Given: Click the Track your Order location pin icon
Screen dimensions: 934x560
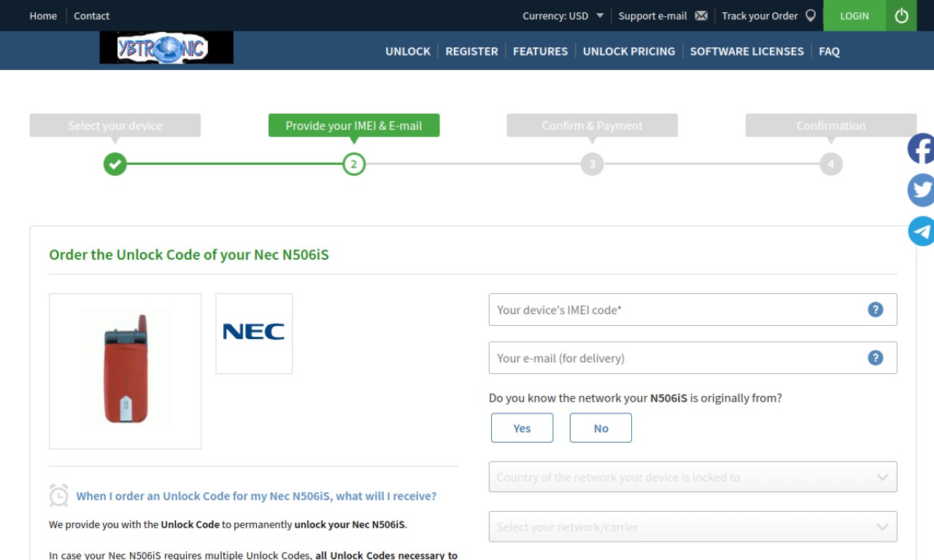Looking at the screenshot, I should click(811, 15).
